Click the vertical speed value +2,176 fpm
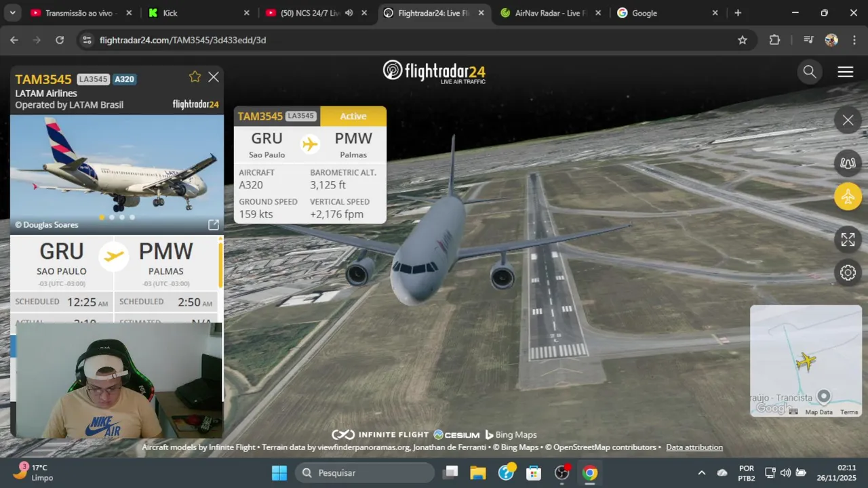 [337, 214]
